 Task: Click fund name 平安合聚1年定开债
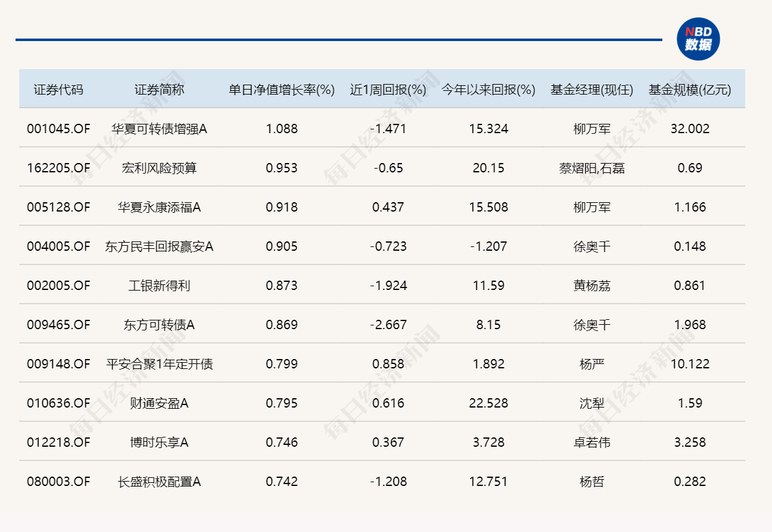[x=159, y=364]
